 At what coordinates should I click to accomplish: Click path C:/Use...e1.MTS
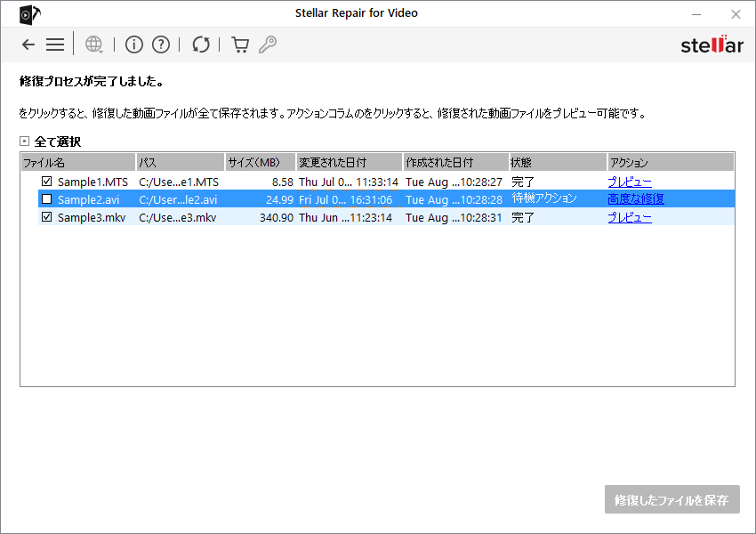(179, 182)
